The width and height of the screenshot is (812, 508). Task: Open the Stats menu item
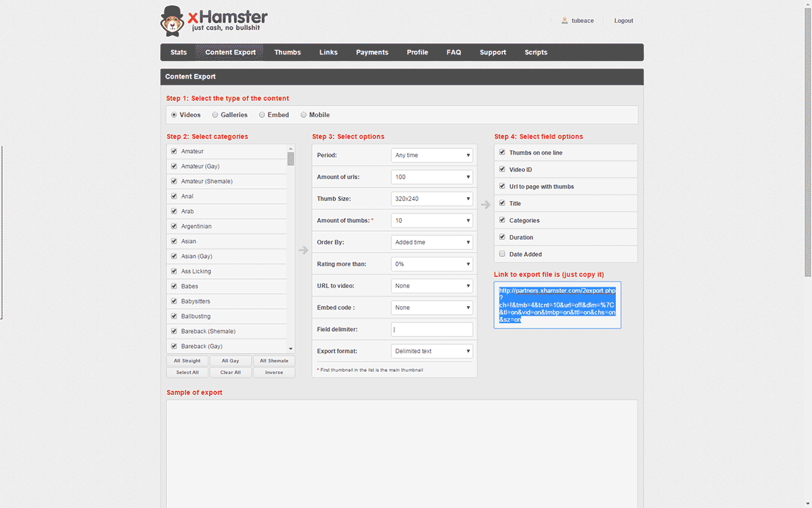point(179,52)
